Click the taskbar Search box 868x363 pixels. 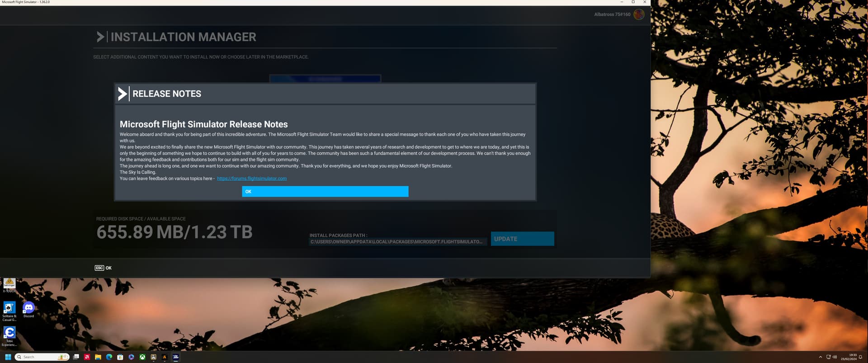tap(42, 357)
